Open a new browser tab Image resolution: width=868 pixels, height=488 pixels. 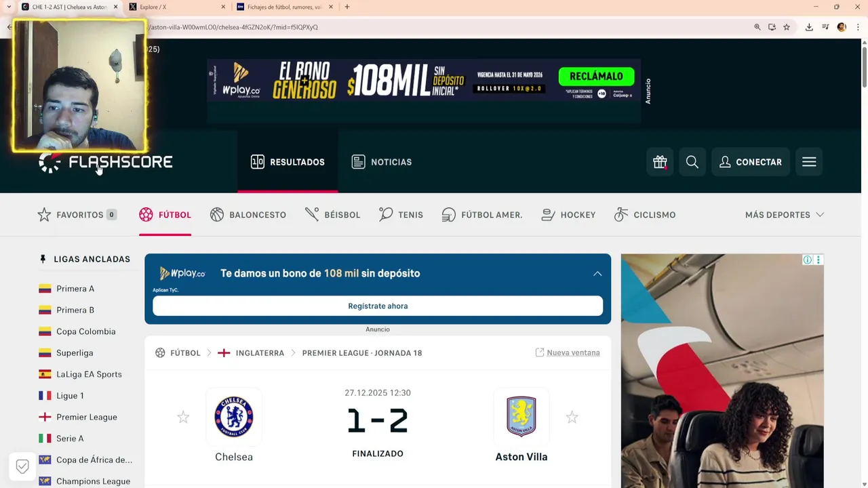click(x=347, y=7)
